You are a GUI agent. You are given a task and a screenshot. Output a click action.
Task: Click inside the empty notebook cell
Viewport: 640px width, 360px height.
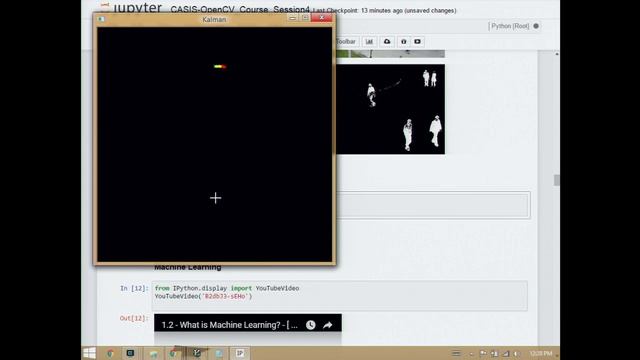point(433,204)
